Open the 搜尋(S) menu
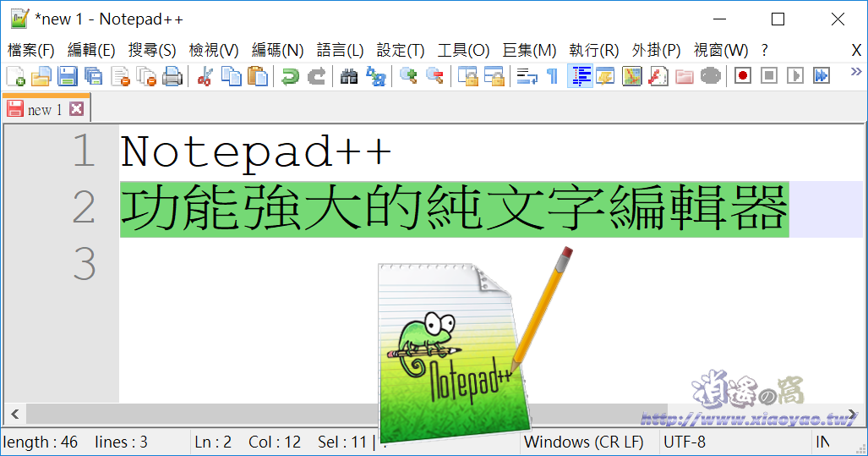This screenshot has height=456, width=868. click(x=152, y=51)
